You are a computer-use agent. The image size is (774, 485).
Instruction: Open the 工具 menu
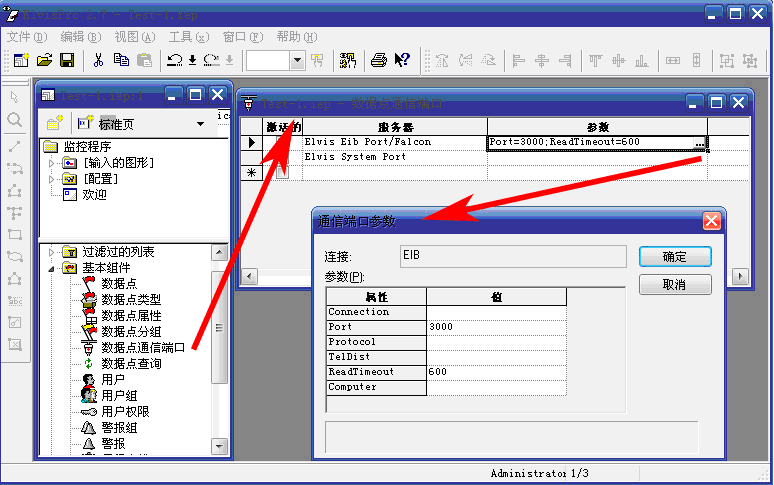click(187, 37)
